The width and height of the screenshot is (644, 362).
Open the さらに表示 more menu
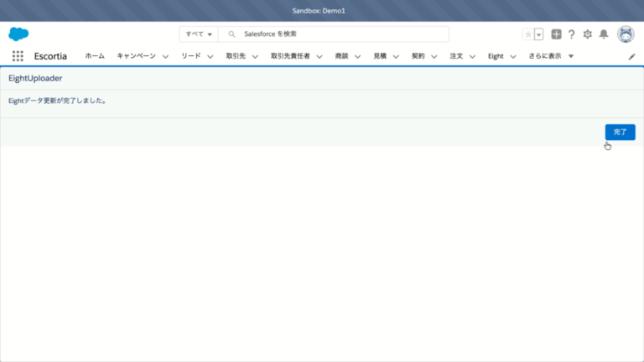click(x=551, y=56)
